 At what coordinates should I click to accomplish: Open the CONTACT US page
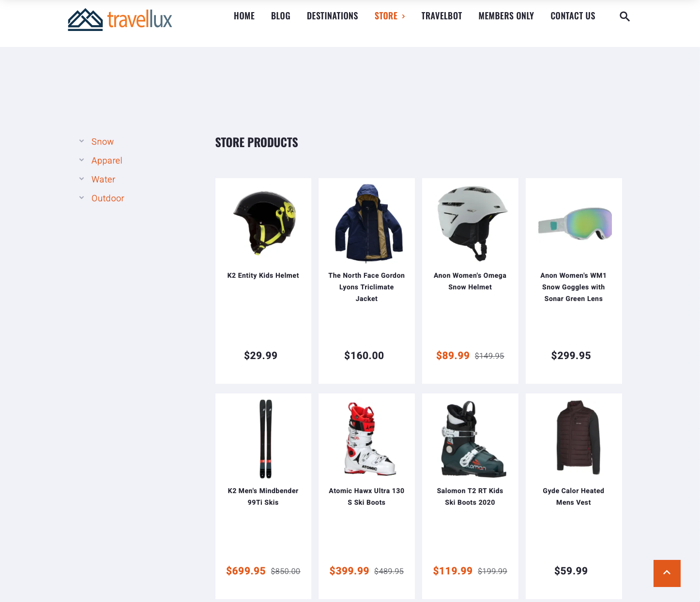coord(573,16)
